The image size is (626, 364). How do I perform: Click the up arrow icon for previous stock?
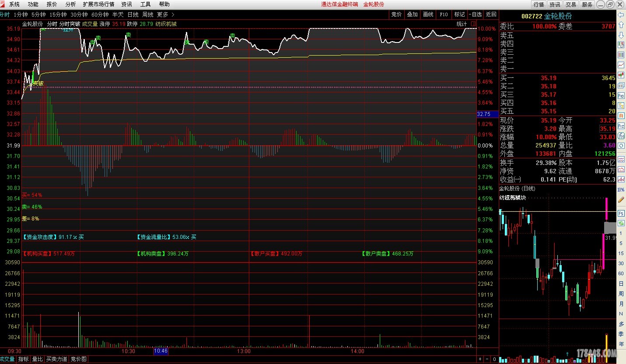click(621, 25)
